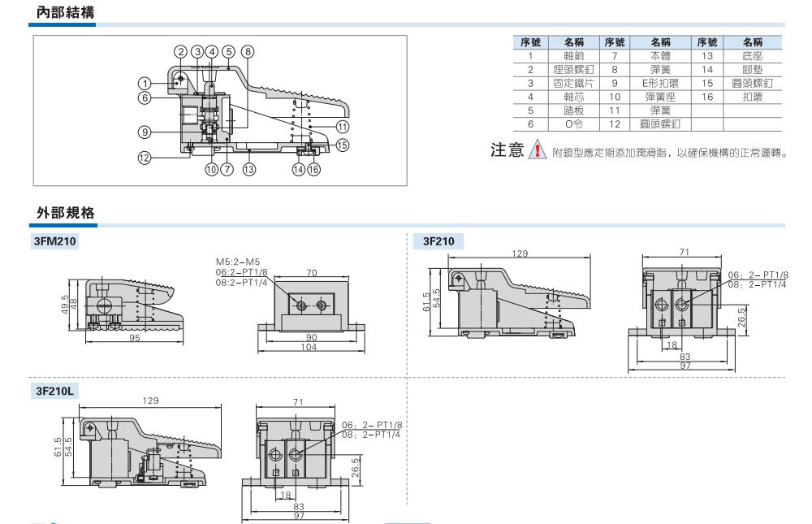Click callout number 5 above the pedal
The image size is (812, 524).
pyautogui.click(x=228, y=50)
